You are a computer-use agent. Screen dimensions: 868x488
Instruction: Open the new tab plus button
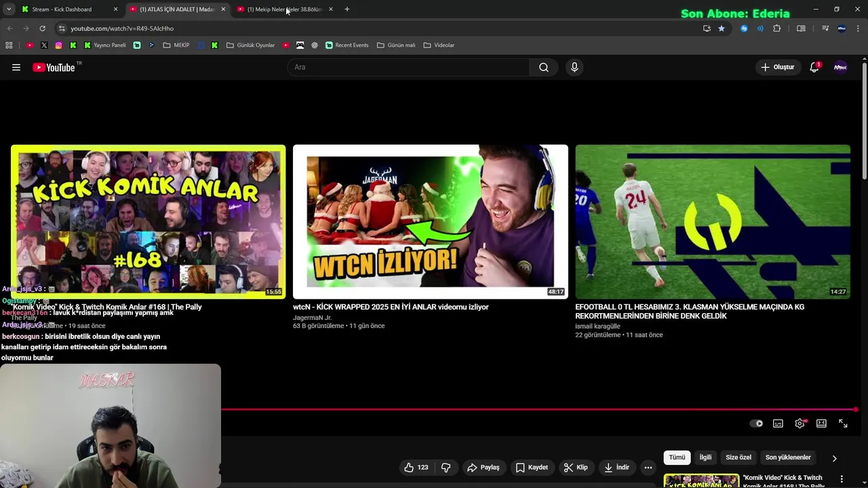tap(347, 9)
